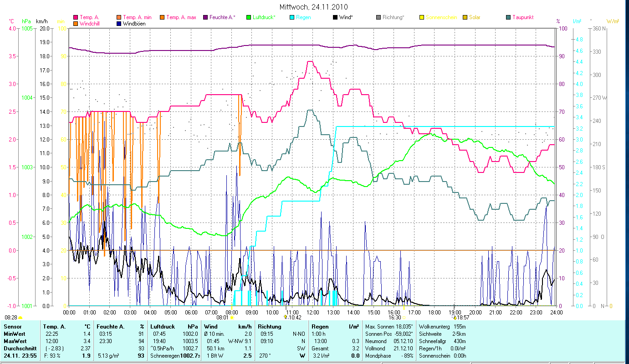Click the cyan Regen legend swatch
The image size is (629, 364).
[292, 17]
